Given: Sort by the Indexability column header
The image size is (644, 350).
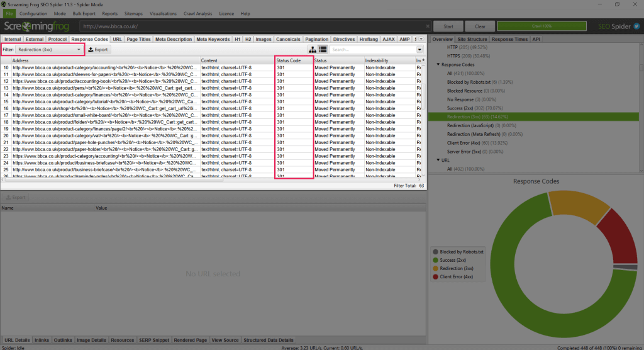Looking at the screenshot, I should pyautogui.click(x=389, y=60).
